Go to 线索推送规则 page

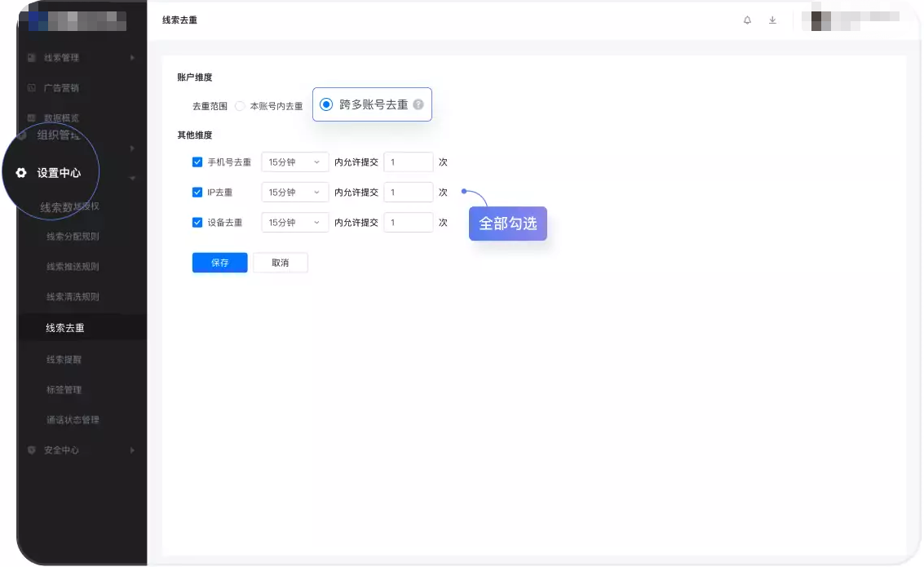point(73,267)
